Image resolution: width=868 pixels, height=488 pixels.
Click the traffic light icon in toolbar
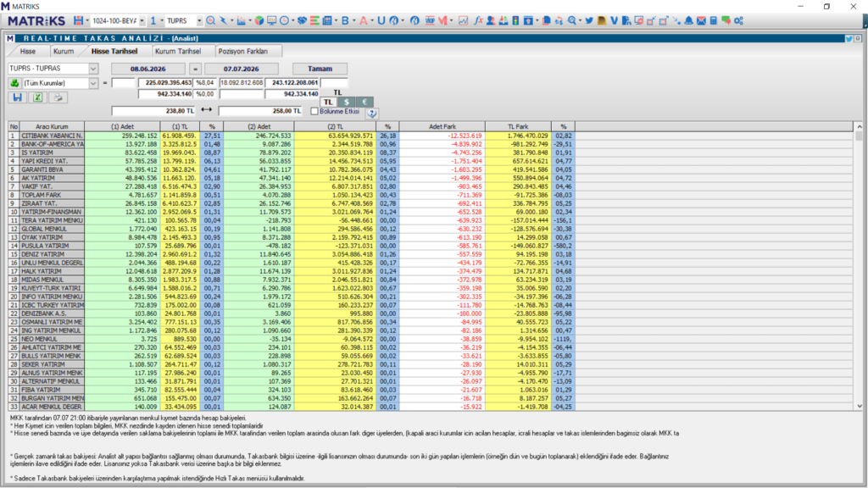click(515, 20)
